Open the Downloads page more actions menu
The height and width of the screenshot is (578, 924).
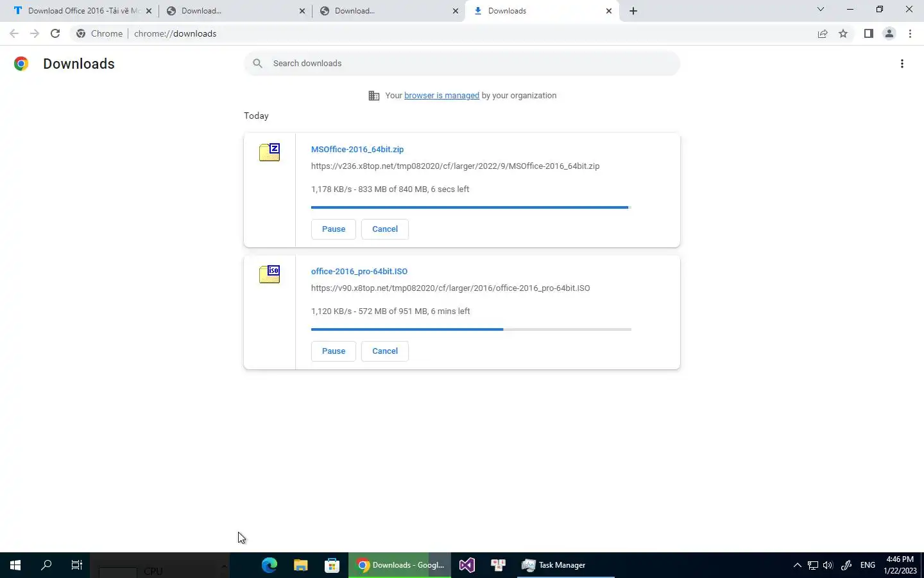[902, 64]
